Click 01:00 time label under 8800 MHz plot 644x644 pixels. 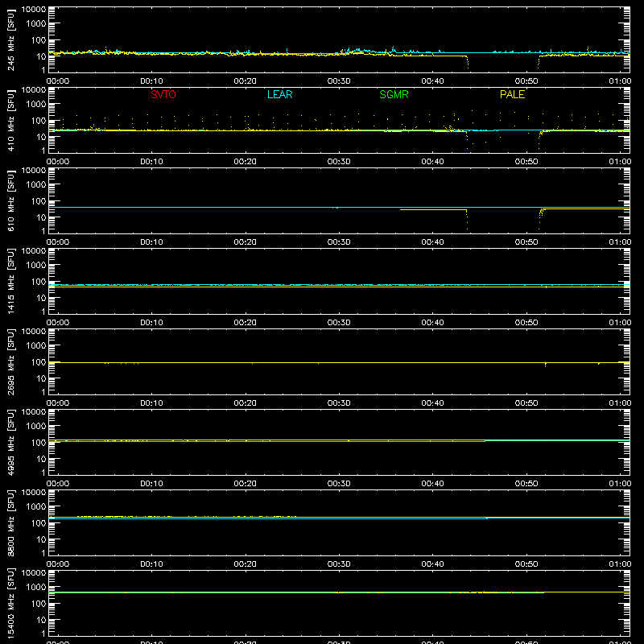click(620, 564)
